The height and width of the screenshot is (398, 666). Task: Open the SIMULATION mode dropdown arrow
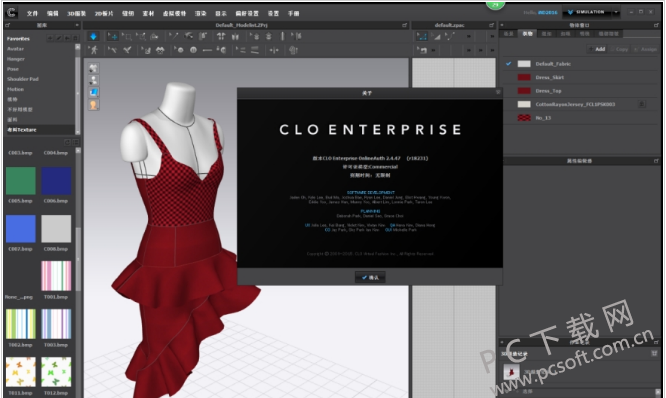(x=616, y=12)
